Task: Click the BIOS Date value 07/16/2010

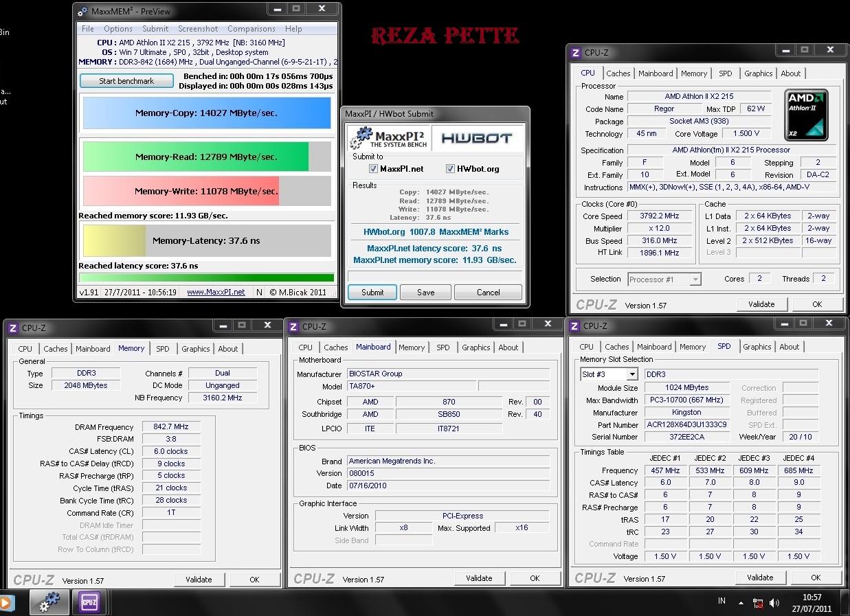Action: point(448,486)
